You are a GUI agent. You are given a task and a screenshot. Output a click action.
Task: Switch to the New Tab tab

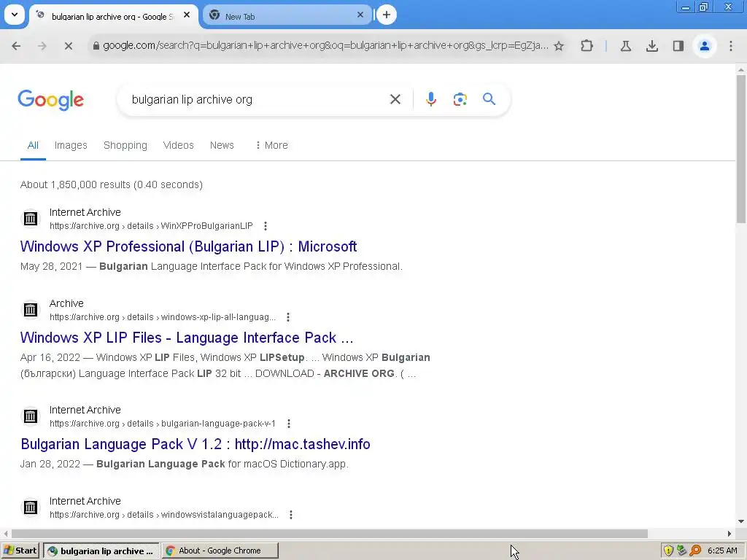[x=287, y=16]
